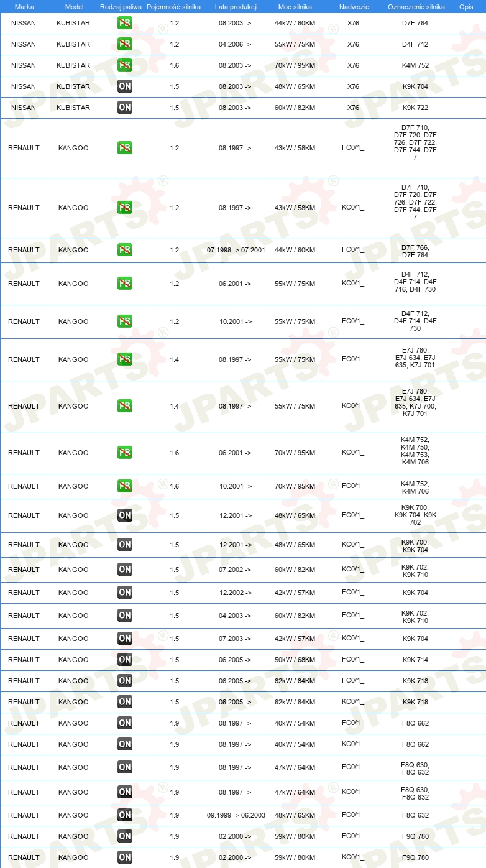Click petrol icon in Kubistar D4F 712 row
This screenshot has height=868, width=486.
tap(125, 44)
